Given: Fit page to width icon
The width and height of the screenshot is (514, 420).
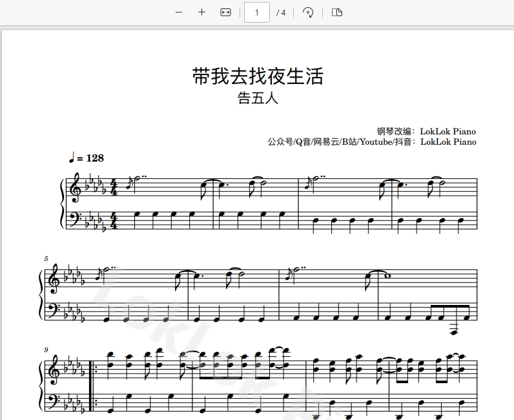Looking at the screenshot, I should 225,12.
